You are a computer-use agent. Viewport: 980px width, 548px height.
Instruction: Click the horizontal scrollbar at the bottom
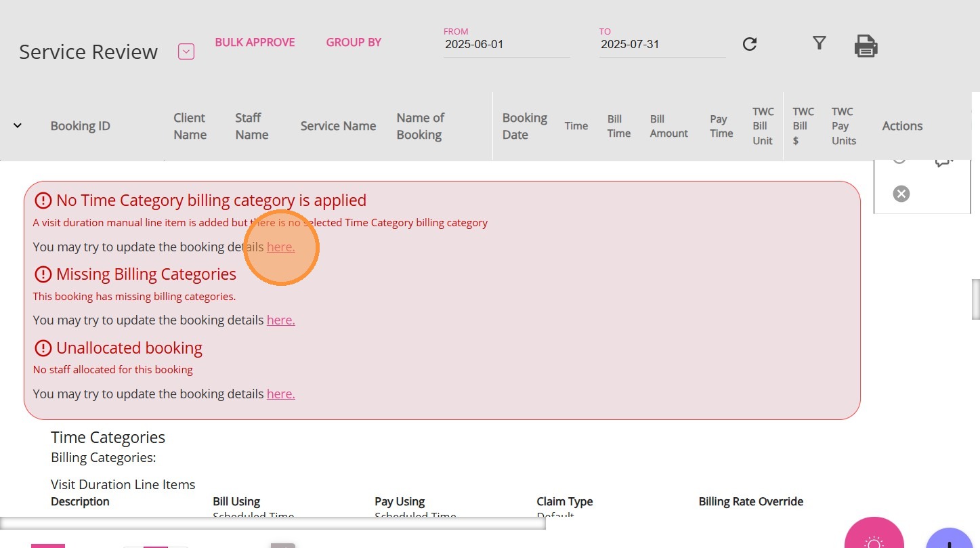272,523
